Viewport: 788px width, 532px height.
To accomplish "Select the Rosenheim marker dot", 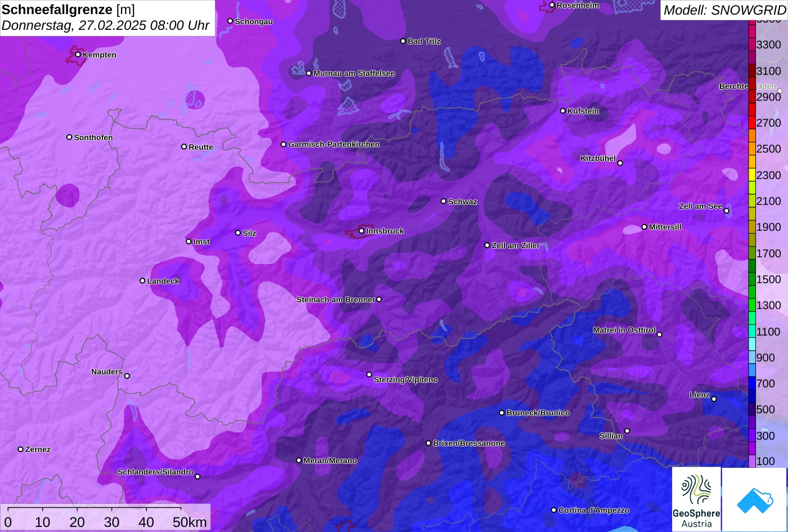I will (552, 5).
